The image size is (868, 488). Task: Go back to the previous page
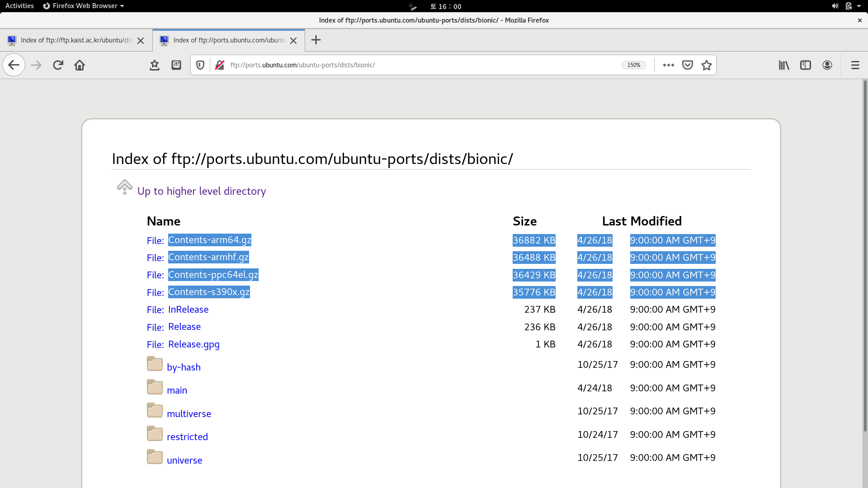[x=14, y=65]
